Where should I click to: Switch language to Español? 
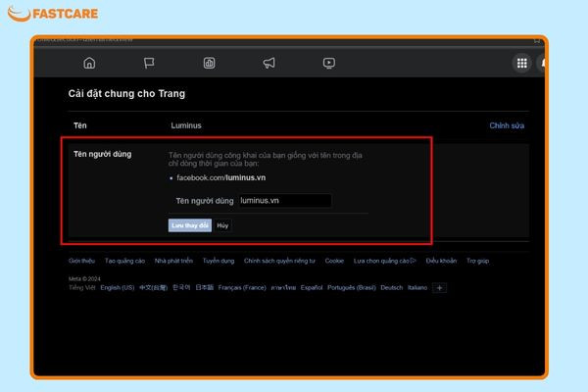coord(312,288)
